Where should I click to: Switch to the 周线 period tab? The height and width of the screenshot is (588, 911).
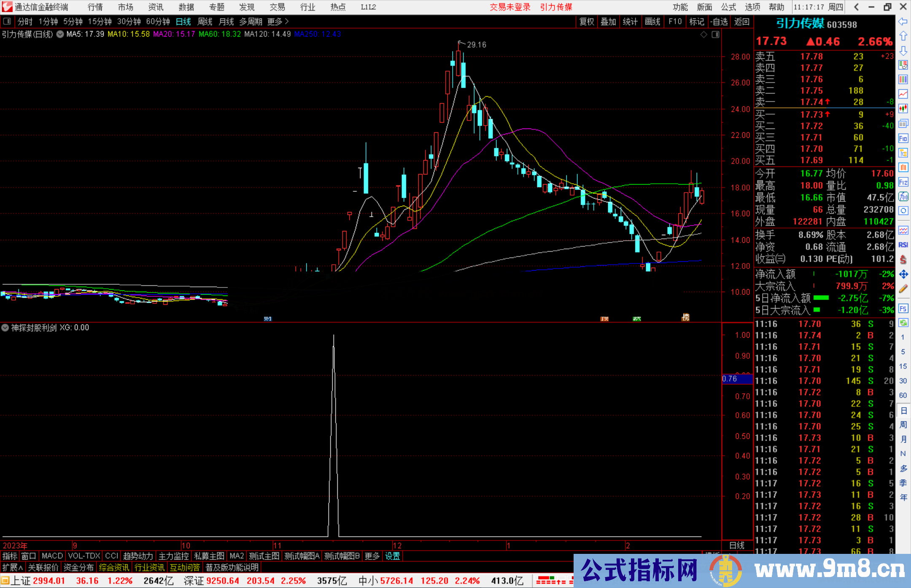(205, 21)
